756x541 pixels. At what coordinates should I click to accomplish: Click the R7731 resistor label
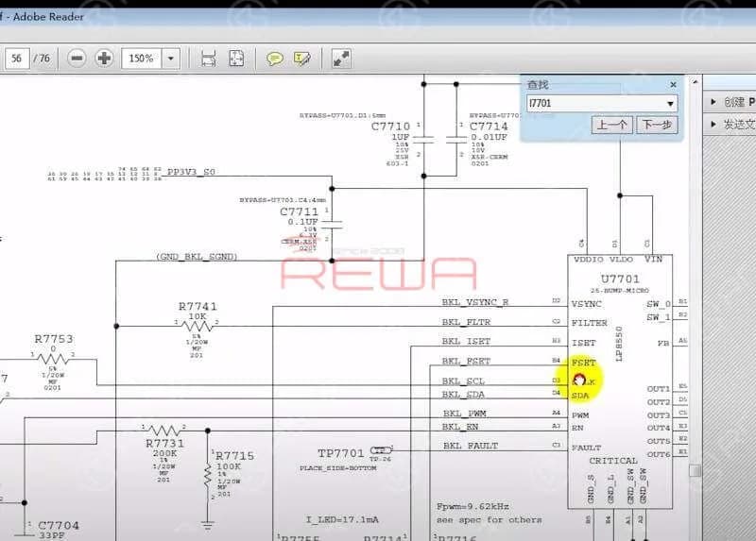164,443
